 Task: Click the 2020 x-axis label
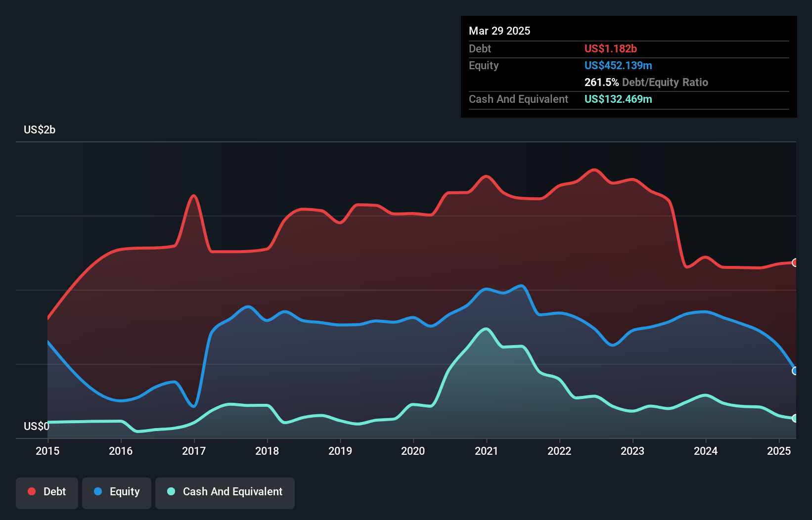pos(413,451)
